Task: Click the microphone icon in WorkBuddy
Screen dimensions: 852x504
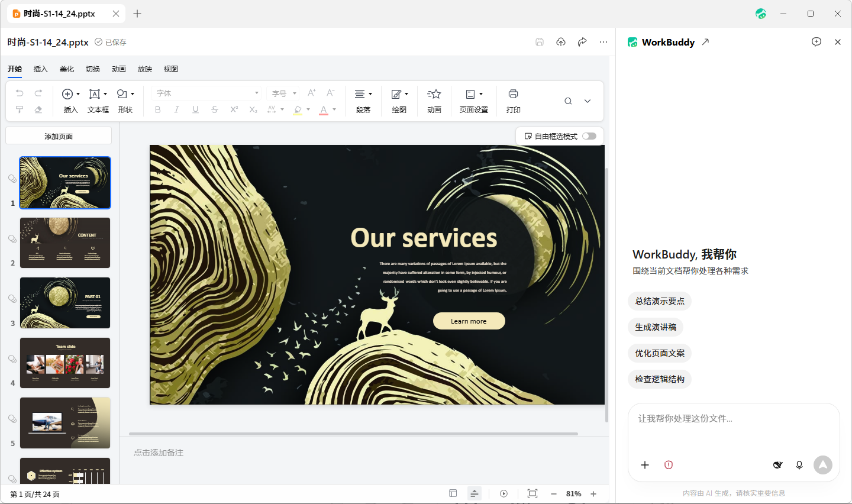Action: [799, 465]
